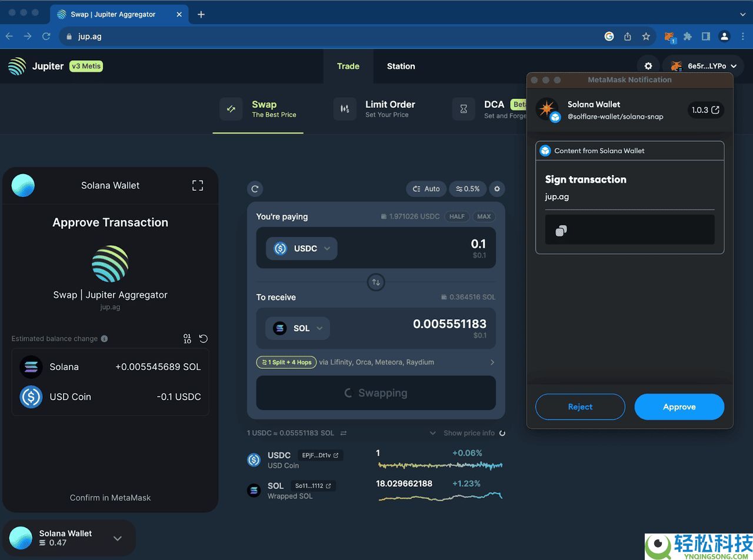Use MAX USDC balance
753x560 pixels.
[484, 216]
